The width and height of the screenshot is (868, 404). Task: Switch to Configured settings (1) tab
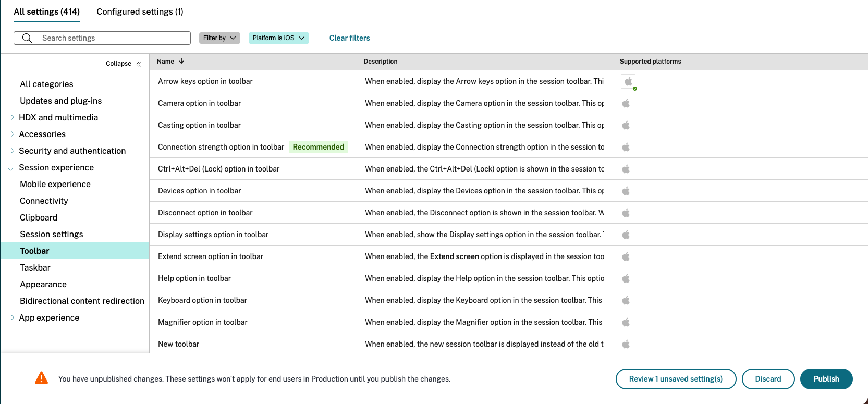[140, 11]
